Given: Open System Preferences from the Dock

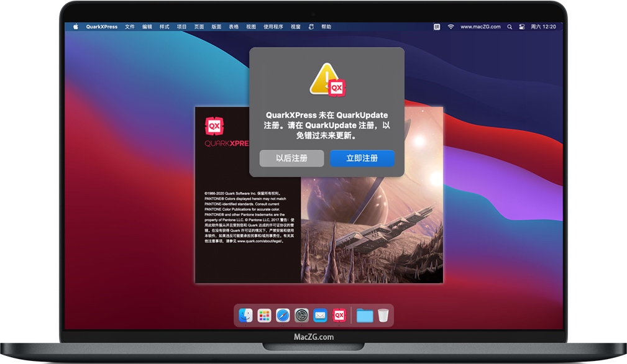Looking at the screenshot, I should pos(301,315).
